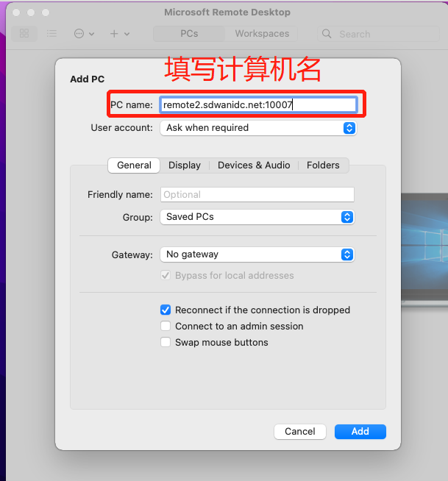This screenshot has width=448, height=481.
Task: Switch to grid view in toolbar
Action: click(x=24, y=33)
